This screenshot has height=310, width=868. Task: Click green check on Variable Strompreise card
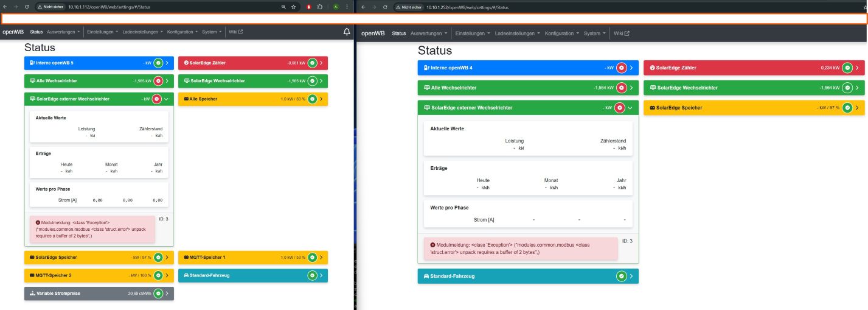[x=158, y=294]
